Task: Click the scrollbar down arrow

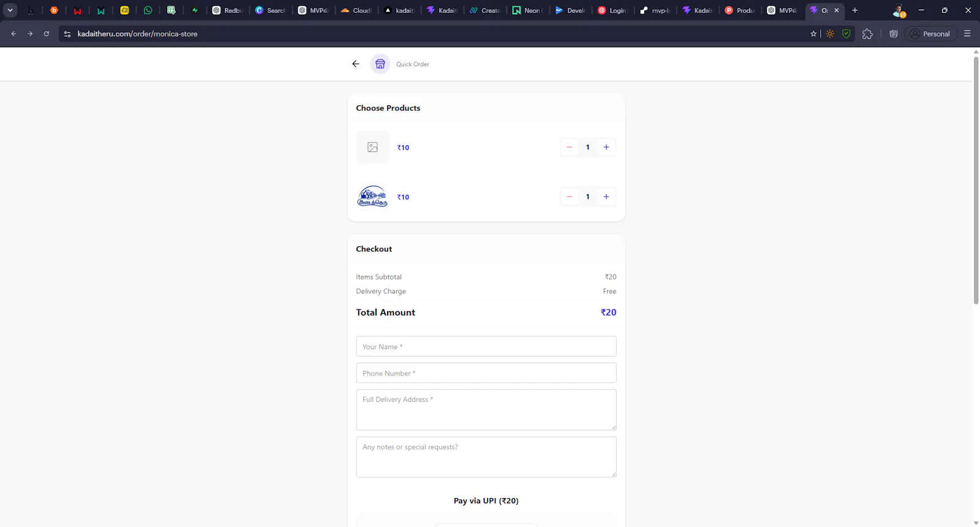Action: click(x=976, y=523)
